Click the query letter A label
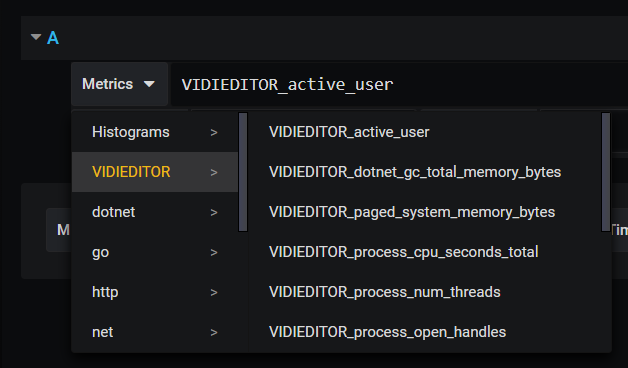This screenshot has width=628, height=368. tap(53, 38)
